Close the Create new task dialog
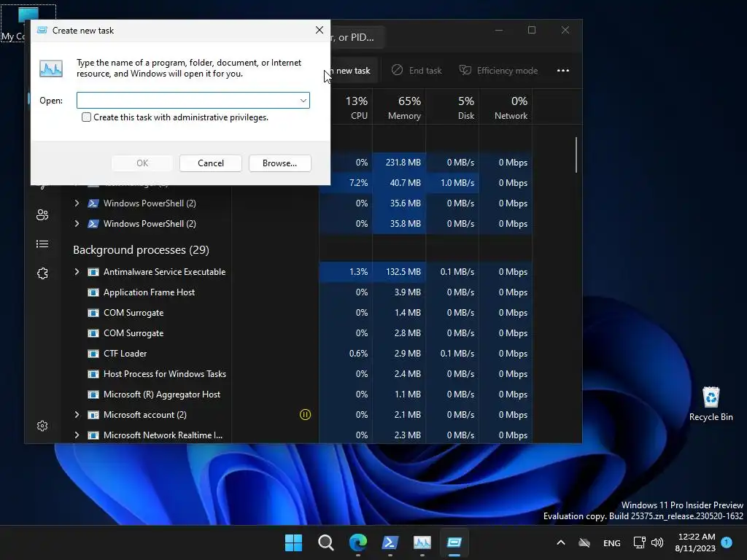The width and height of the screenshot is (747, 560). 320,30
